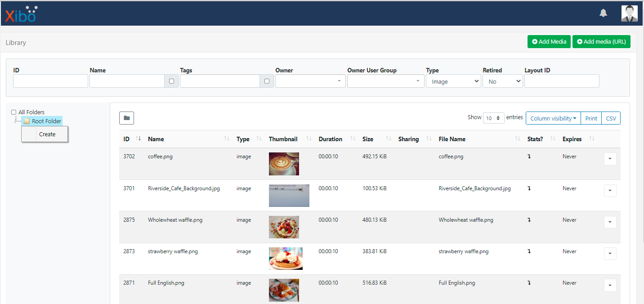Toggle the Tags filter checkbox
Viewport: 644px width, 304px height.
(267, 81)
